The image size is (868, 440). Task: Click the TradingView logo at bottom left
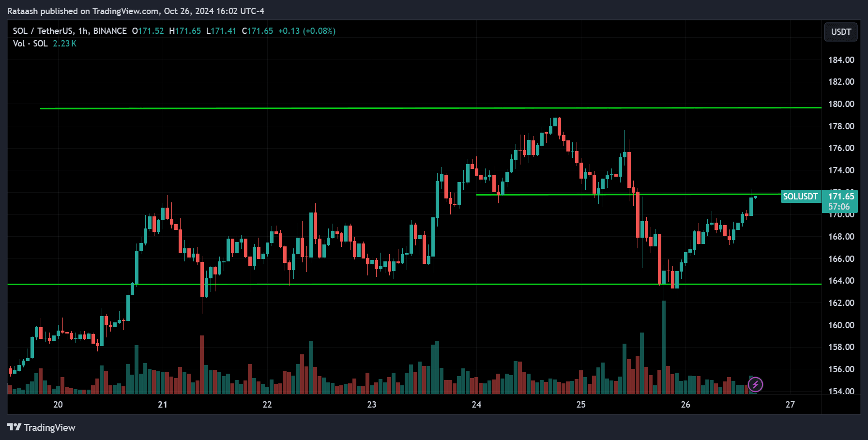(42, 427)
